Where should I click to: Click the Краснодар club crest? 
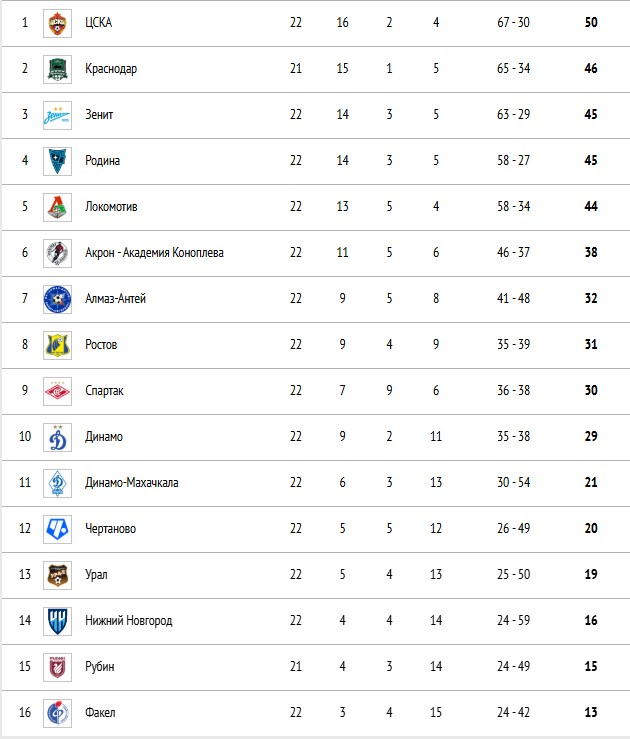(x=57, y=69)
